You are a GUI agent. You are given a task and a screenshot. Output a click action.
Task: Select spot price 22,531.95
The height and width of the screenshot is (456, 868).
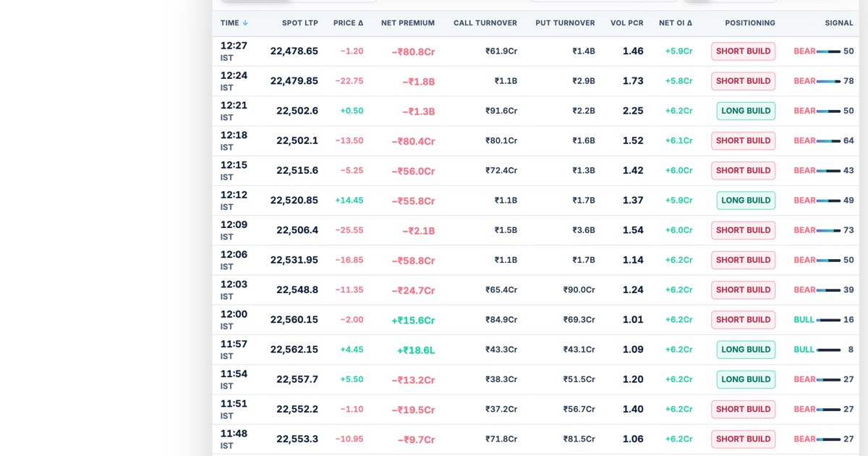coord(294,260)
